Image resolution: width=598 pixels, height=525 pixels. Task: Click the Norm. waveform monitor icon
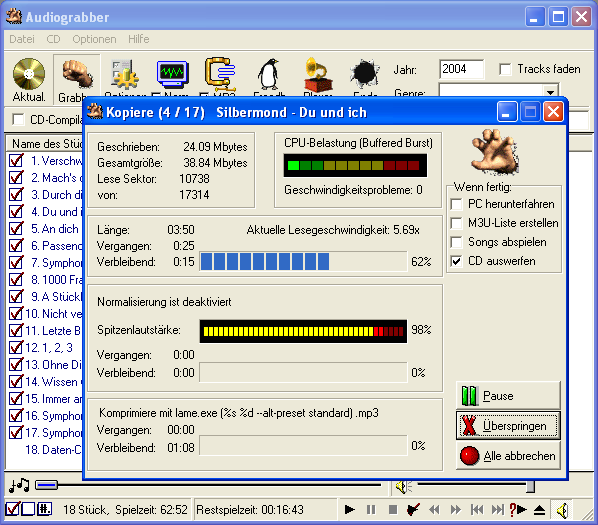click(x=173, y=74)
